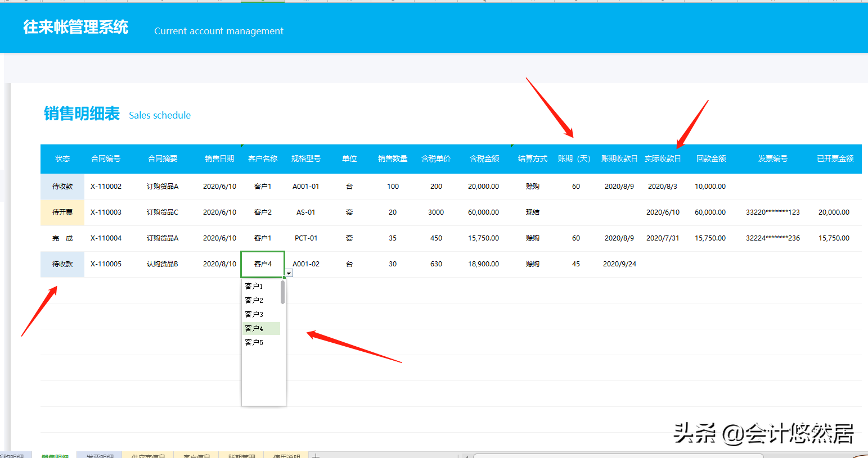Click the unit price 630 cell
The width and height of the screenshot is (868, 458).
coord(436,264)
